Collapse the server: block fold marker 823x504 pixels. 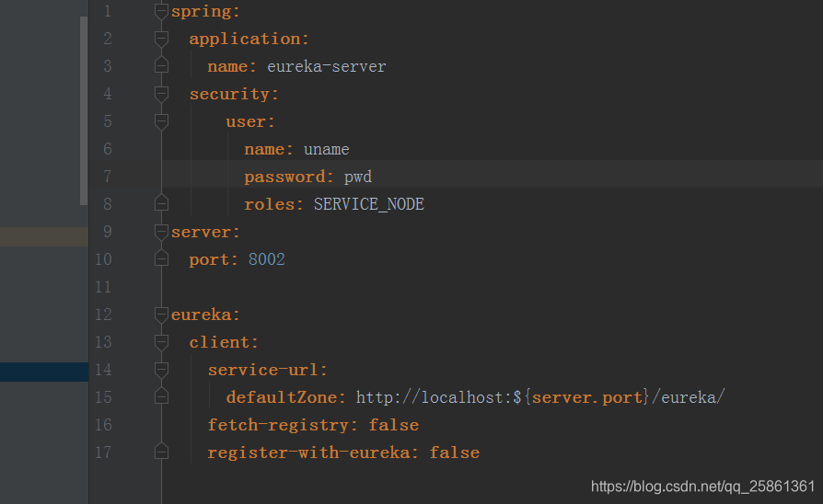(161, 232)
